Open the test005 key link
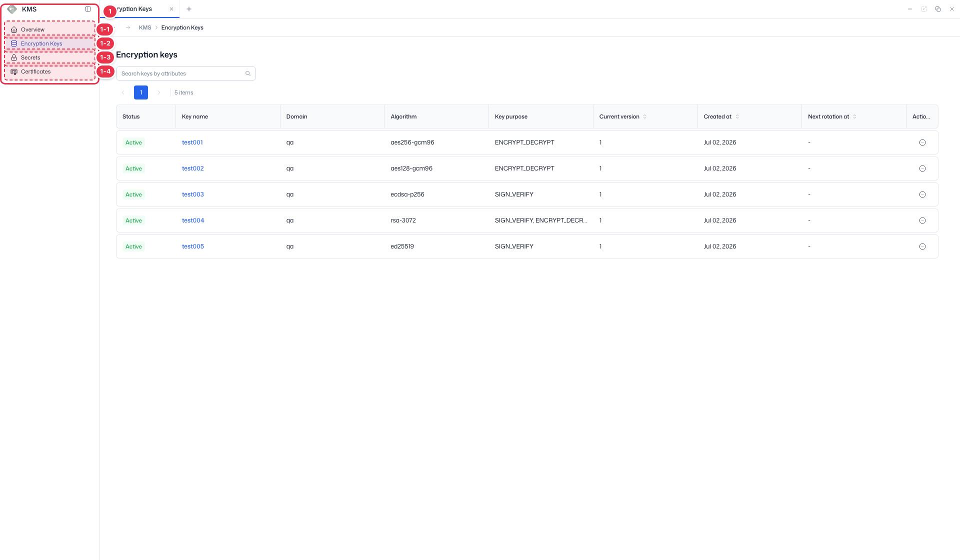Screen dimensions: 960x560 click(x=193, y=246)
